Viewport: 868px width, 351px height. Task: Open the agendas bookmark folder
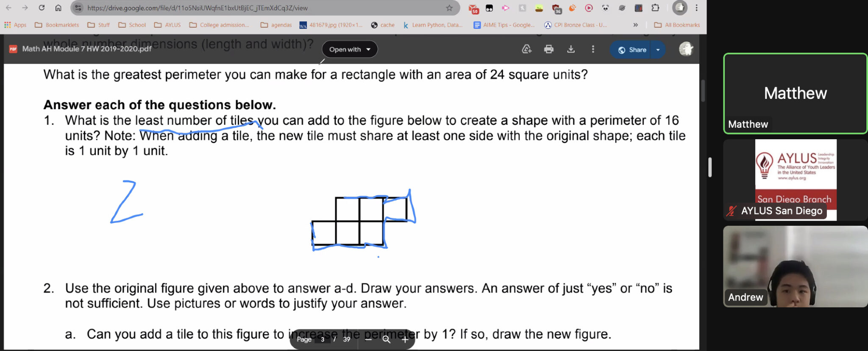coord(276,25)
